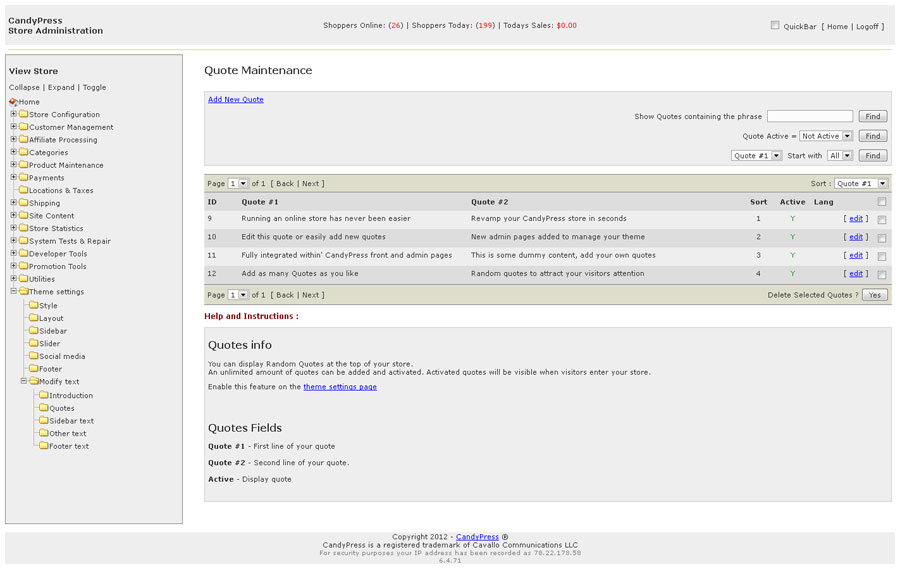Screen dimensions: 900x569
Task: Click the Store Configuration folder icon
Action: tap(24, 114)
